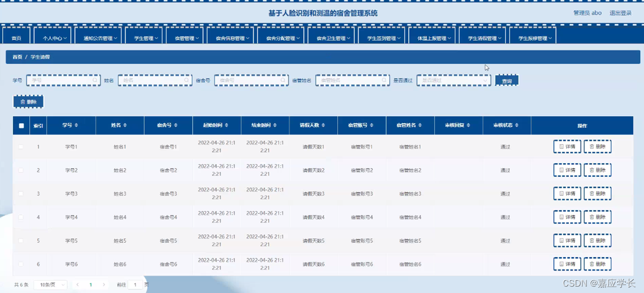The image size is (644, 293).
Task: Open 详情 for 学号3 row
Action: coord(567,194)
